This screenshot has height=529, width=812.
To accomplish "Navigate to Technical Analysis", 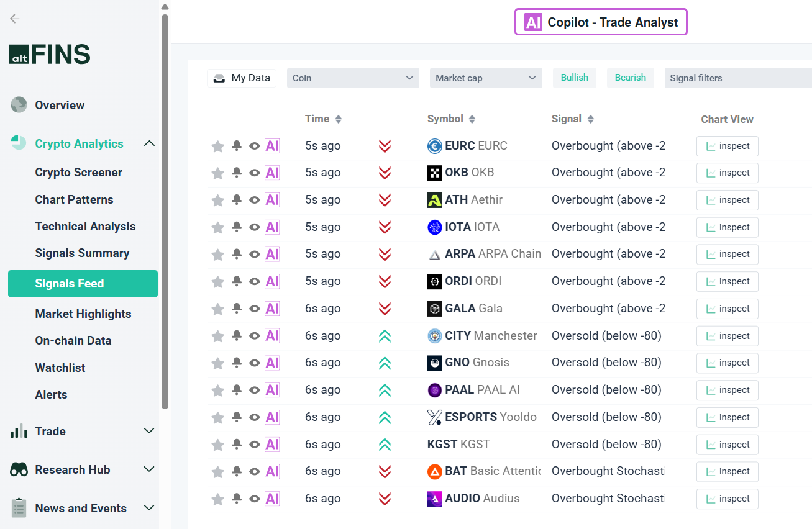I will coord(86,227).
